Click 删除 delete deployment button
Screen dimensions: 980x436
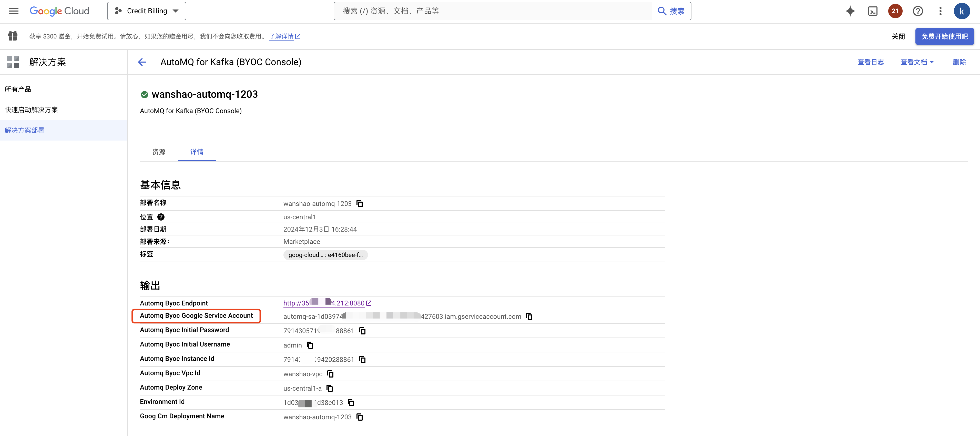coord(959,62)
